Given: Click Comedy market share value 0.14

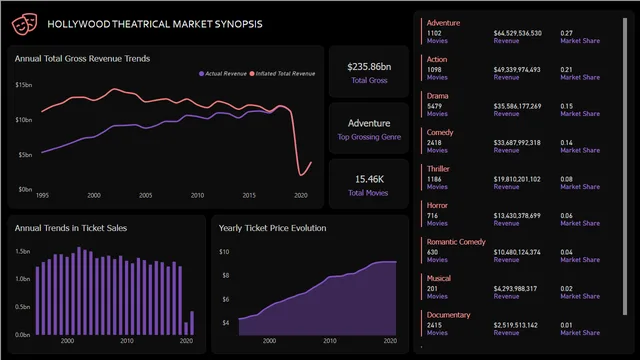Looking at the screenshot, I should (x=566, y=143).
